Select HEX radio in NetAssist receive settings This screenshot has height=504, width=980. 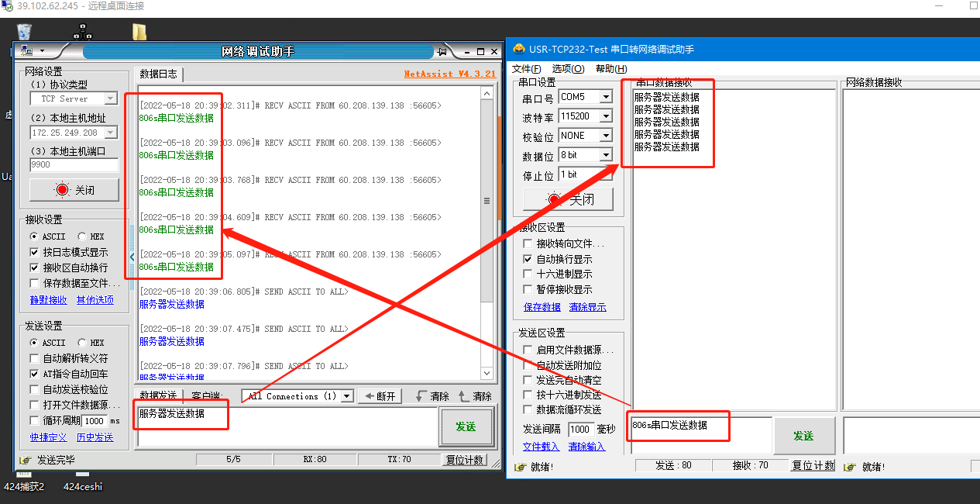(82, 236)
